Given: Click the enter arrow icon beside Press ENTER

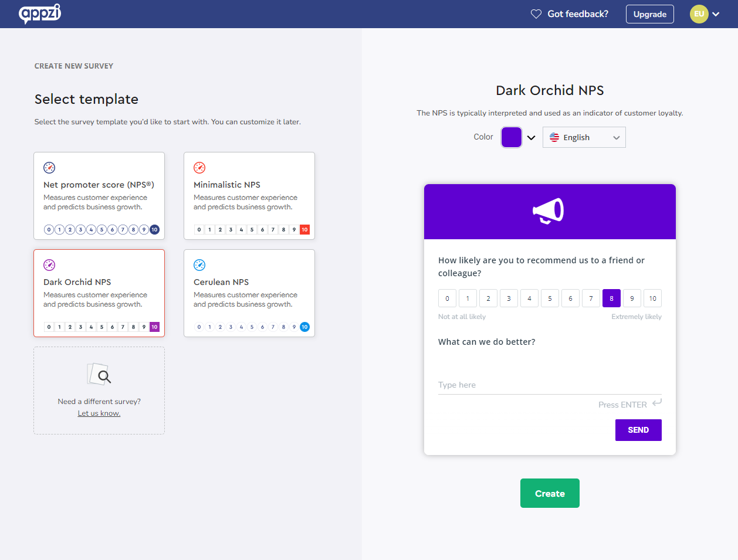Looking at the screenshot, I should coord(657,402).
